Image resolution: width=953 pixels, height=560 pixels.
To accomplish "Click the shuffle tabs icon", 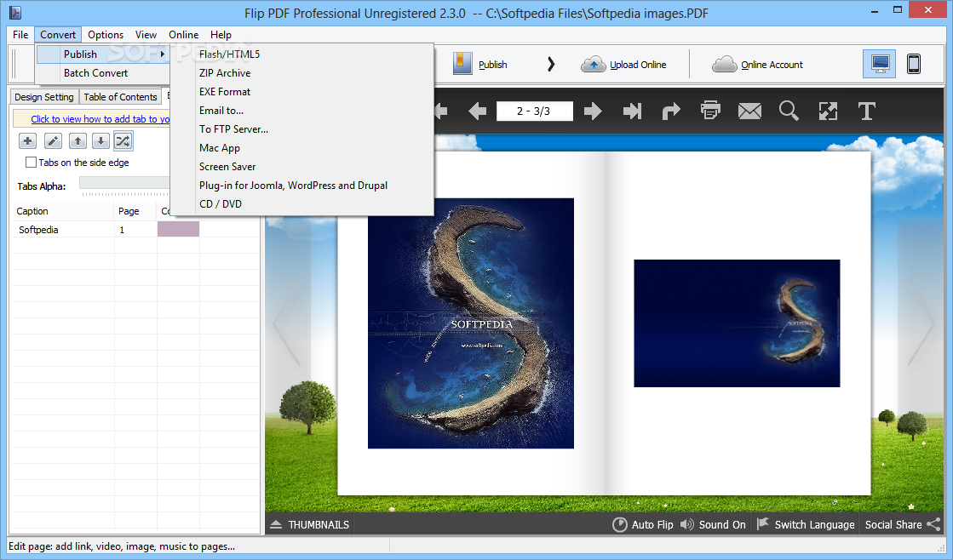I will tap(123, 141).
